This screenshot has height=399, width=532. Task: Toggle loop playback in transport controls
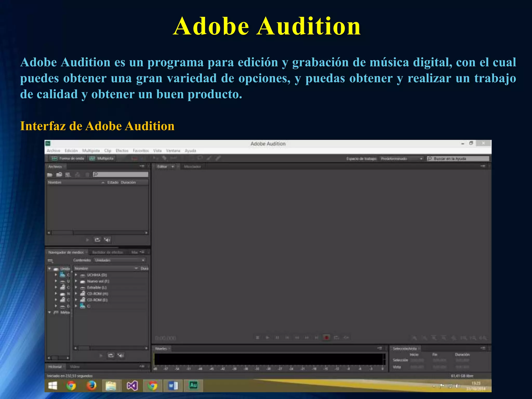coord(336,337)
